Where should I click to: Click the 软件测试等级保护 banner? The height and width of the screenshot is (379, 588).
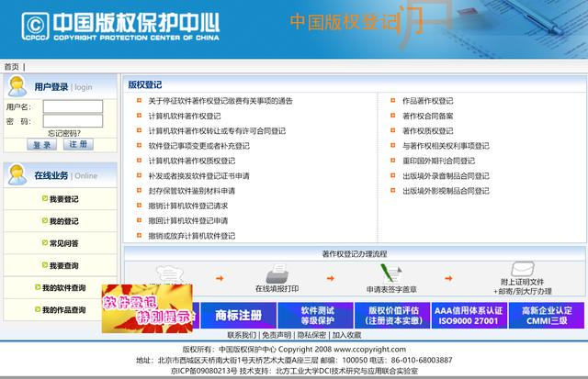click(315, 316)
